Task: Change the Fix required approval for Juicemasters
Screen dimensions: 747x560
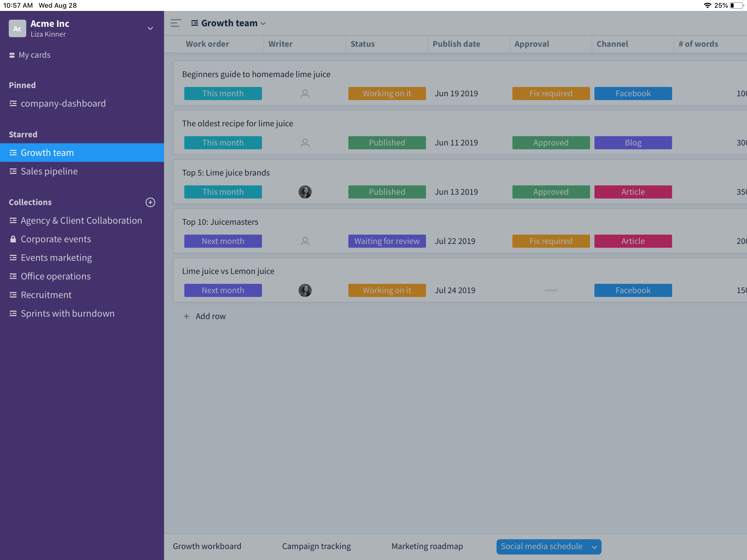Action: pos(551,241)
